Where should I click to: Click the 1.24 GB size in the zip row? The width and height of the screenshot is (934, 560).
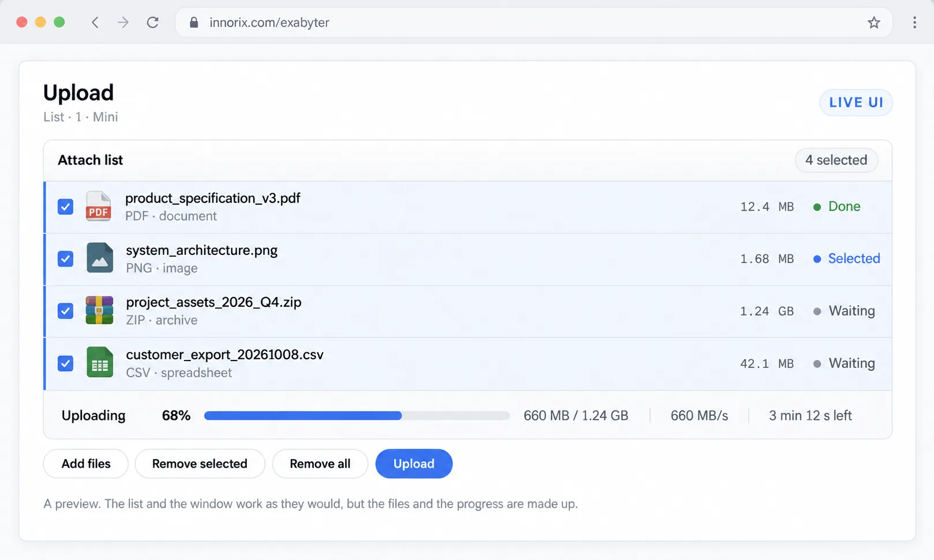767,311
